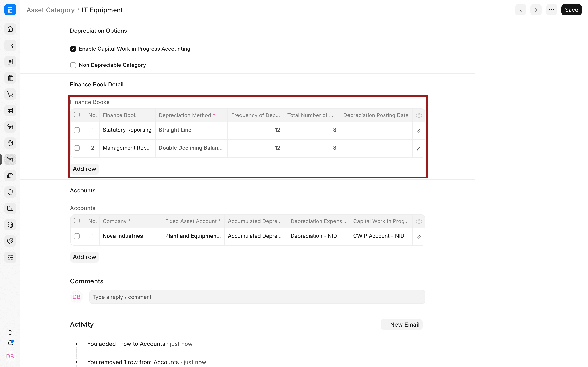Open the bank building sidebar icon
588x367 pixels.
click(10, 78)
